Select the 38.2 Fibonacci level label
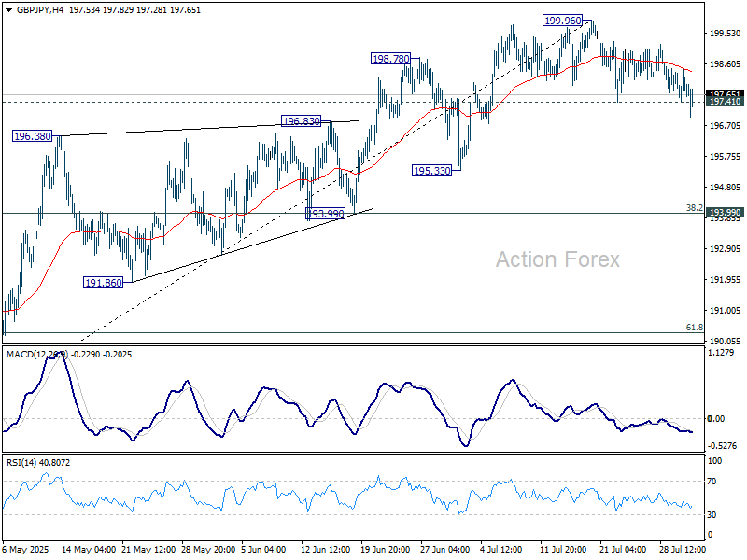 click(x=694, y=207)
